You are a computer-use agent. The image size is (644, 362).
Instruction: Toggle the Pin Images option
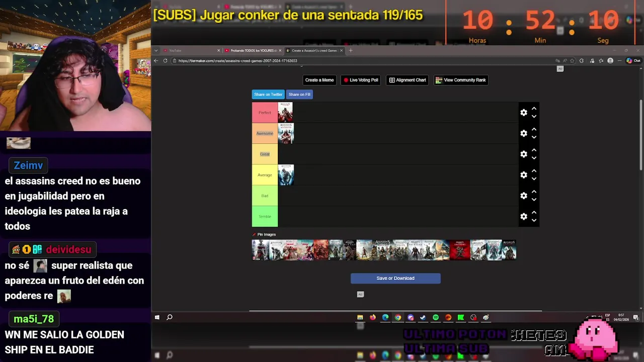click(264, 234)
